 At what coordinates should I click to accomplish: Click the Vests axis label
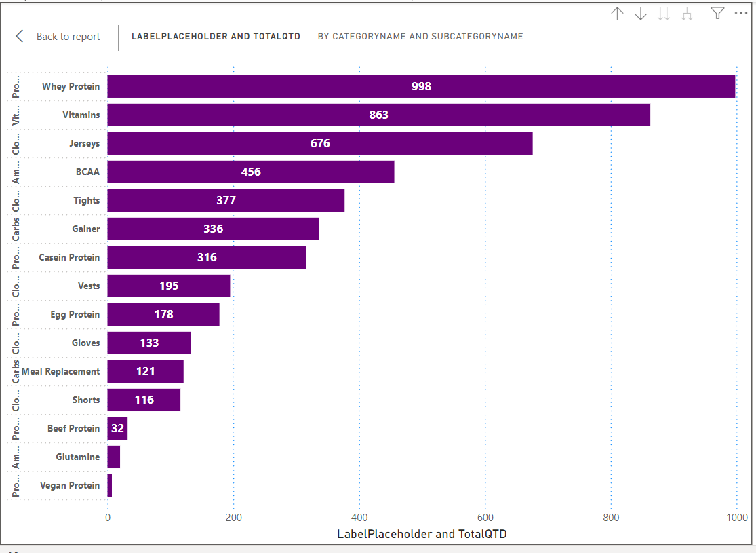89,286
